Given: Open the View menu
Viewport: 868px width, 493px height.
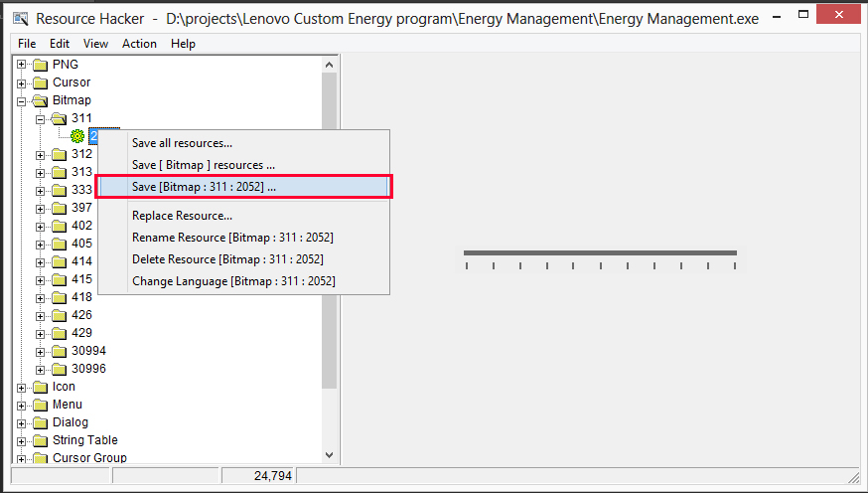Looking at the screenshot, I should click(95, 43).
